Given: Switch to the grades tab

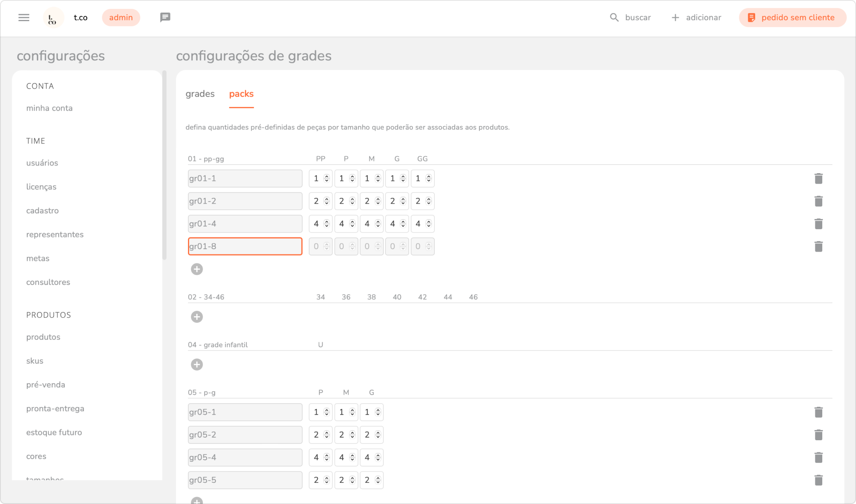Looking at the screenshot, I should (x=200, y=94).
